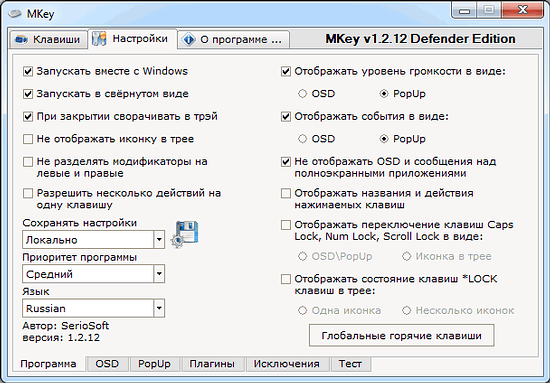Screen dimensions: 550x383
Task: Switch to the Клавиши tab
Action: [48, 39]
